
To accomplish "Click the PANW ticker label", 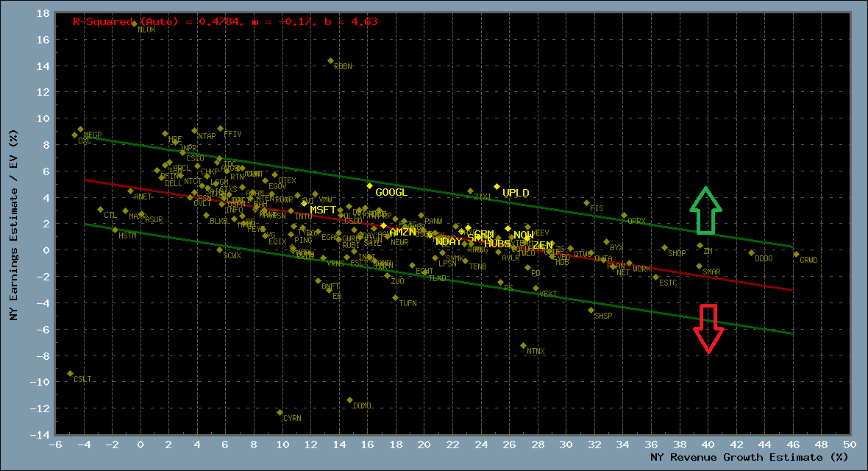I will (433, 221).
